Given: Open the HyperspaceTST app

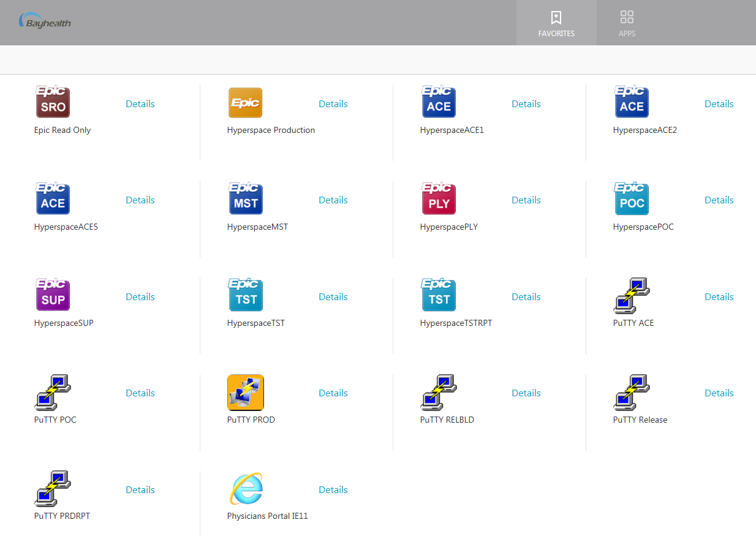Looking at the screenshot, I should point(245,295).
